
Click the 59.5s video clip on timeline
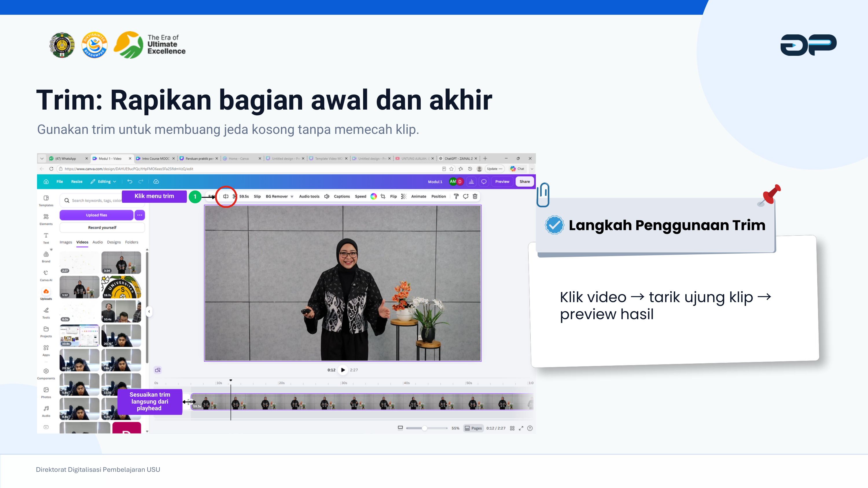pyautogui.click(x=362, y=402)
